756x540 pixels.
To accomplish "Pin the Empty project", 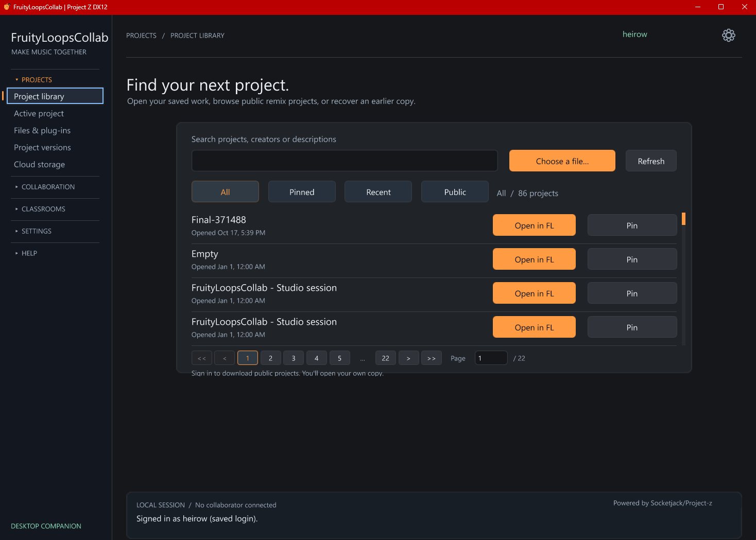I will [x=632, y=259].
